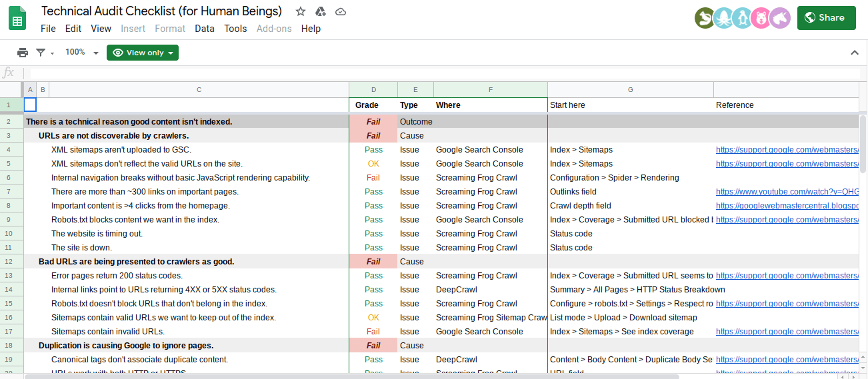The height and width of the screenshot is (379, 868).
Task: Collapse the menus with the chevron
Action: tap(855, 53)
